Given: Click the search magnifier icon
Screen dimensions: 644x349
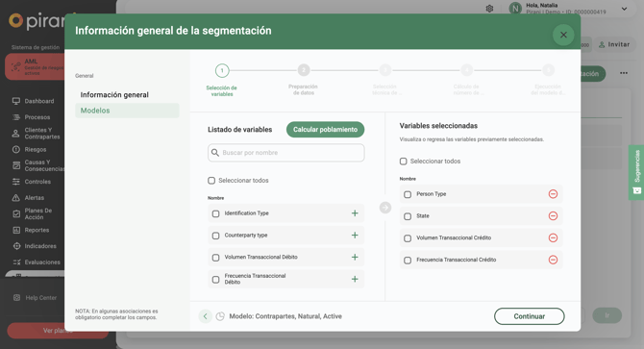Looking at the screenshot, I should pos(214,153).
